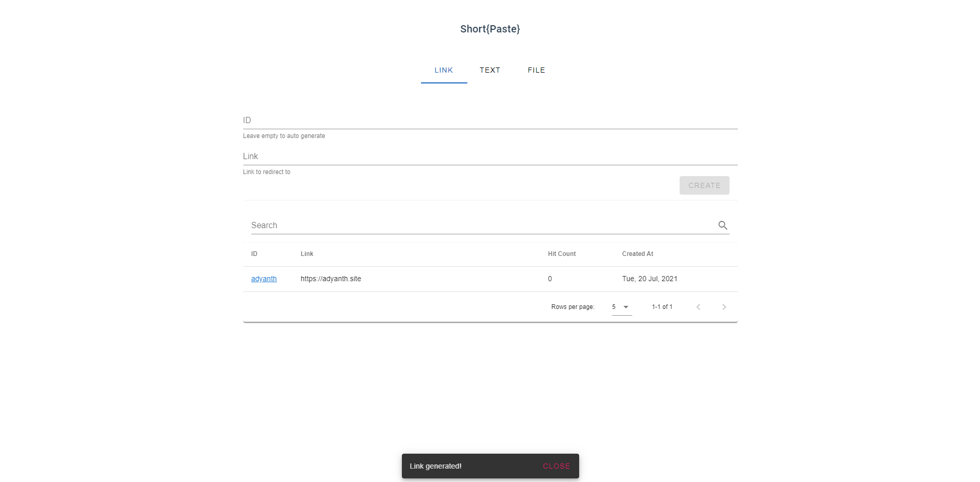Click the Tue, 20 Jul, 2021 date cell
980x482 pixels.
coord(649,279)
